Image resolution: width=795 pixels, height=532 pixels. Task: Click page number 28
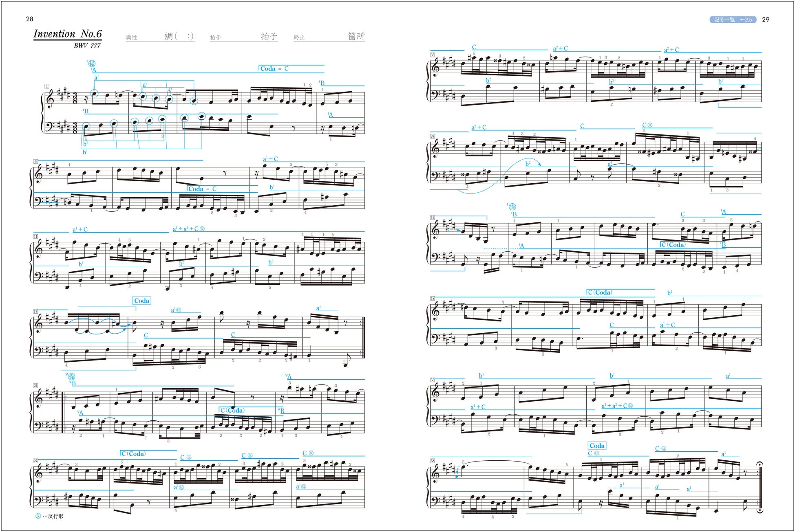coord(29,19)
